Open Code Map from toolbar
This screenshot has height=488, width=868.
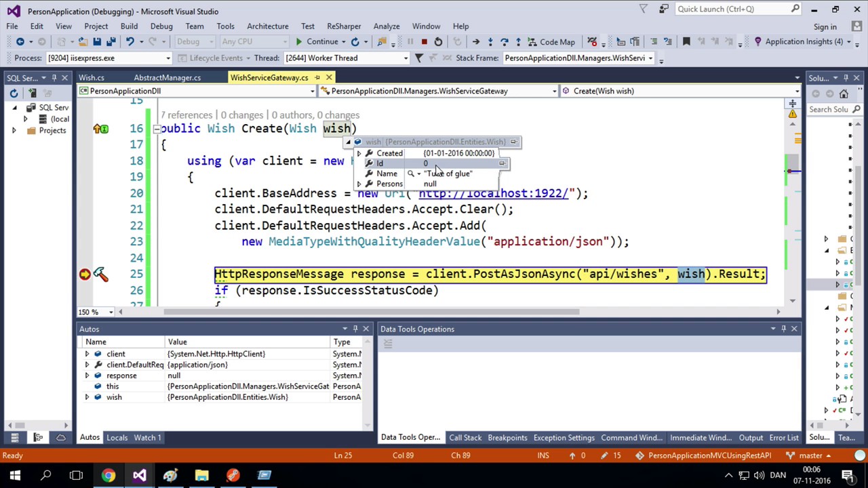pyautogui.click(x=551, y=42)
